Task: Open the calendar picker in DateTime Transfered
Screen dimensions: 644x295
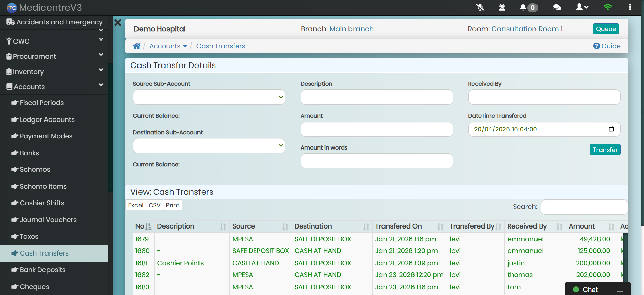Action: (x=611, y=129)
